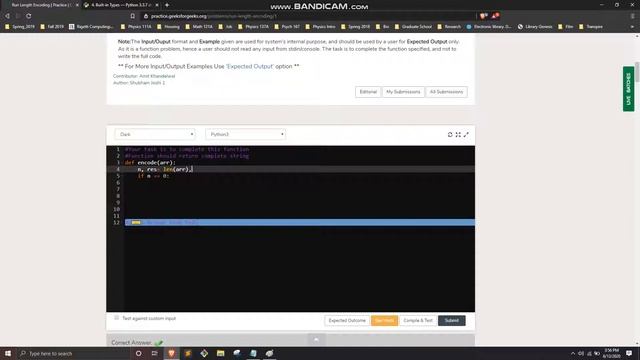640x360 pixels.
Task: Close the Built-in Types Python tab
Action: (x=157, y=5)
